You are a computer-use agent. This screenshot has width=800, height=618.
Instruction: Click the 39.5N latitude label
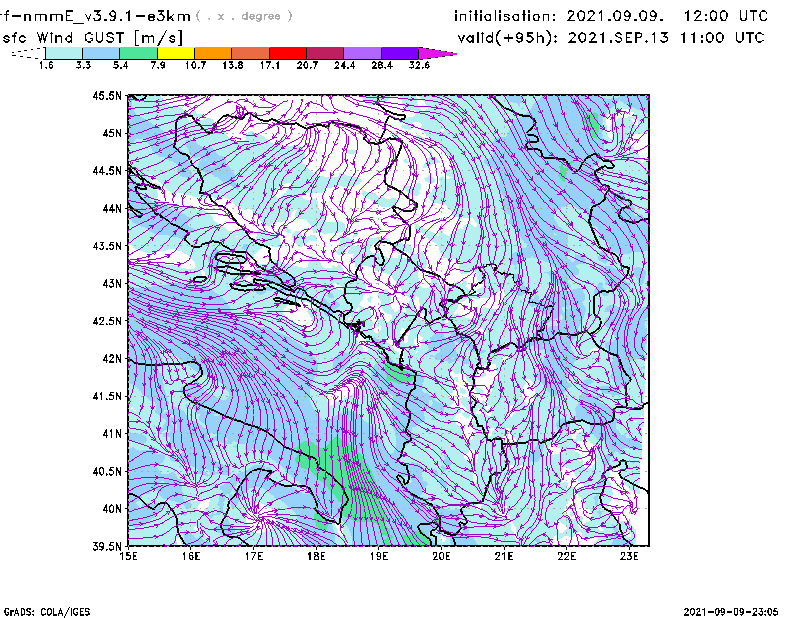pyautogui.click(x=107, y=547)
